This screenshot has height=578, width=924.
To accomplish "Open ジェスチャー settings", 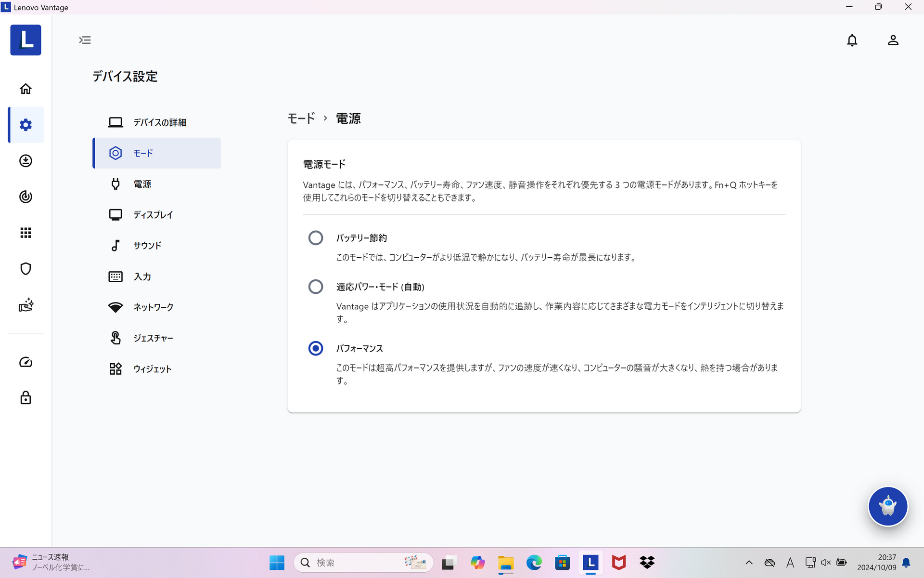I will [156, 338].
